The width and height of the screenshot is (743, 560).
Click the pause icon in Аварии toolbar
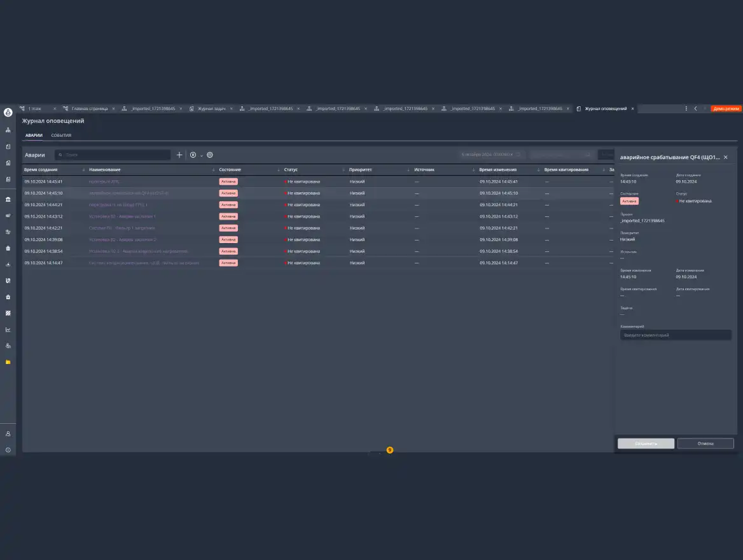click(193, 155)
